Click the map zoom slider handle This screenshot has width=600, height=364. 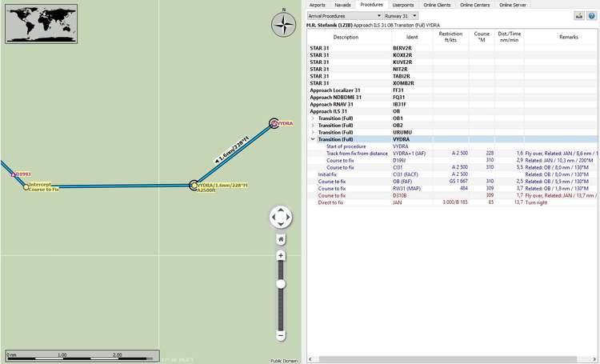[x=281, y=284]
